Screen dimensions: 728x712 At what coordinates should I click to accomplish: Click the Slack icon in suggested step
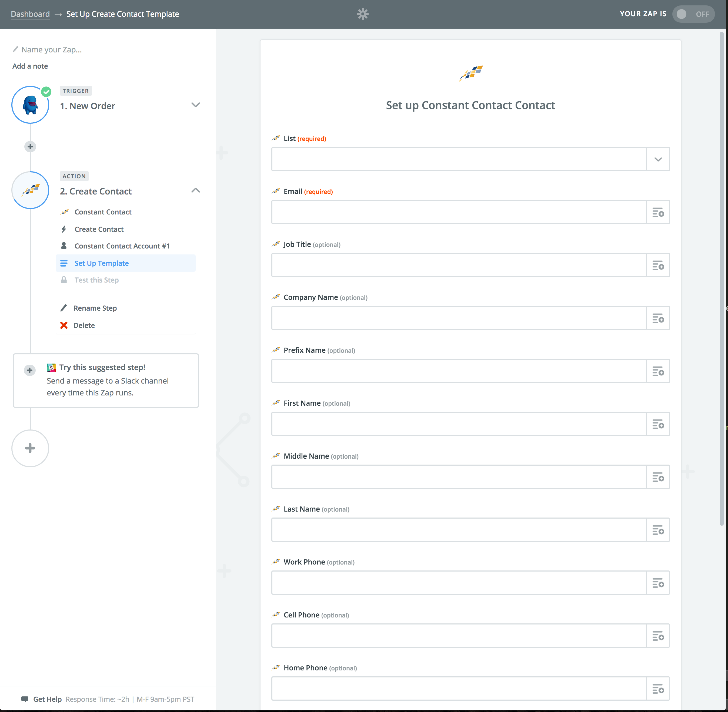click(51, 368)
